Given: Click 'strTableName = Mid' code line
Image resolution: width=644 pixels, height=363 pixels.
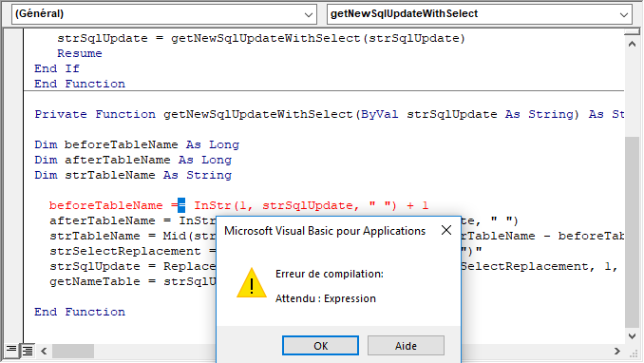Looking at the screenshot, I should 132,236.
